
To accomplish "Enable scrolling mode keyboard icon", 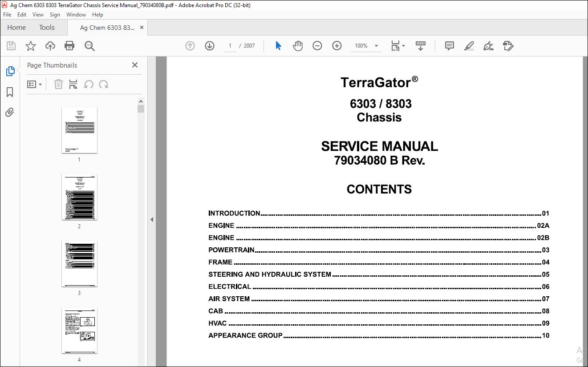I will pyautogui.click(x=421, y=46).
